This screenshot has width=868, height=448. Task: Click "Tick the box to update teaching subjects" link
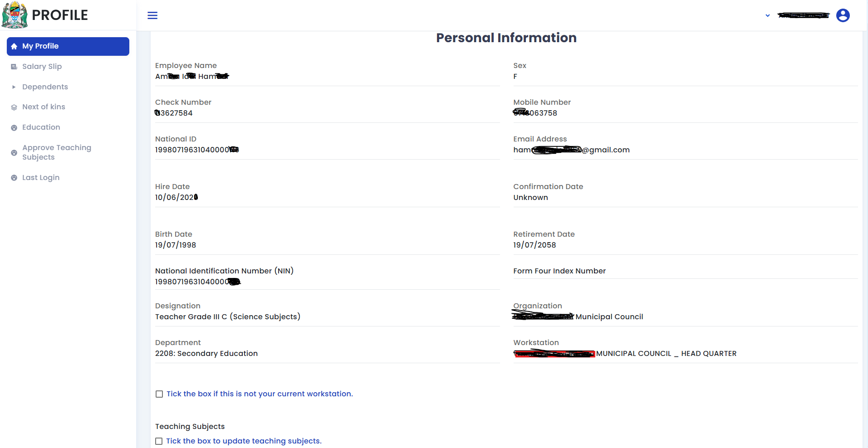[x=244, y=441]
